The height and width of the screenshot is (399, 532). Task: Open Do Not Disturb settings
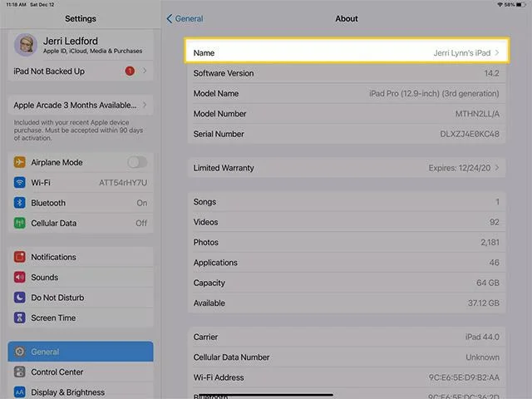tap(81, 298)
